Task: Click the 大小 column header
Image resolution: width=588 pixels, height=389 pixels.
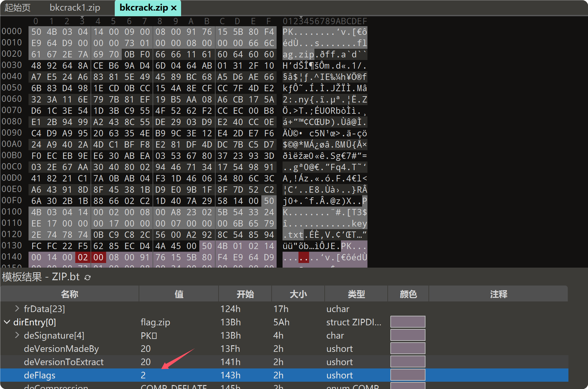Action: (298, 294)
